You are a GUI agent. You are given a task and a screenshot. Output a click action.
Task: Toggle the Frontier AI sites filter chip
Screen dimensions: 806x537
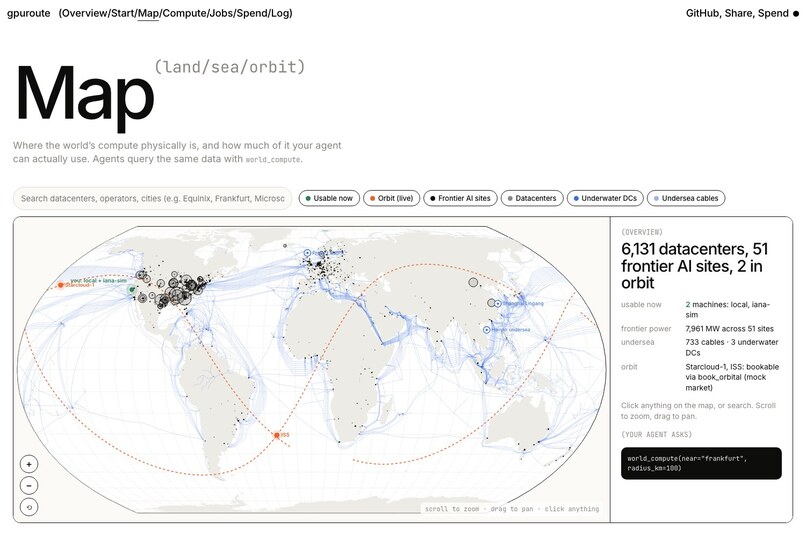(460, 198)
